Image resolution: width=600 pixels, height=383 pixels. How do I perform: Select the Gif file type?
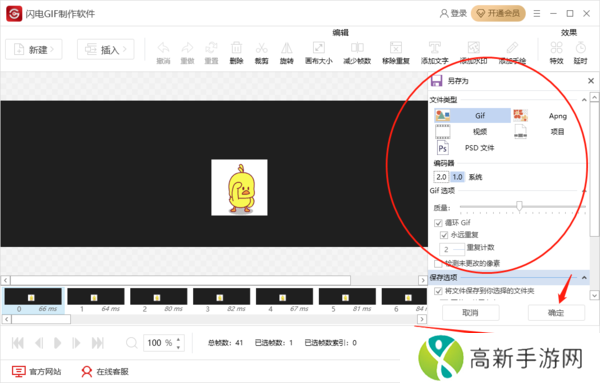coord(473,116)
